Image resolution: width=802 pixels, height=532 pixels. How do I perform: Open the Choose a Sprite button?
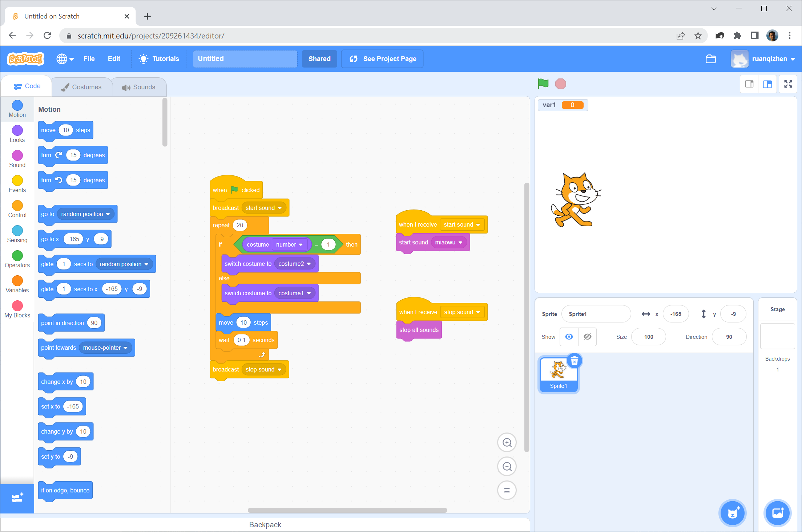coord(733,513)
